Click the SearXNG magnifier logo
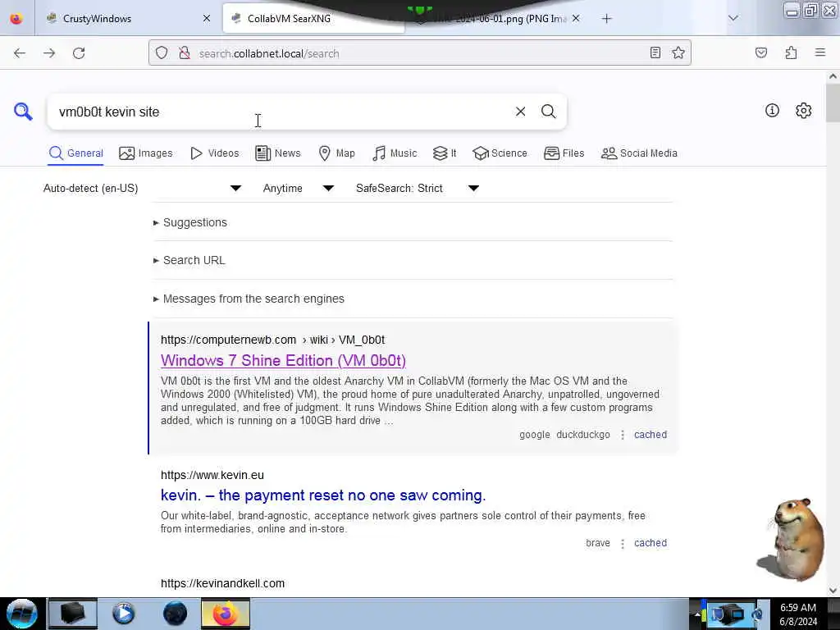This screenshot has height=630, width=840. click(23, 112)
